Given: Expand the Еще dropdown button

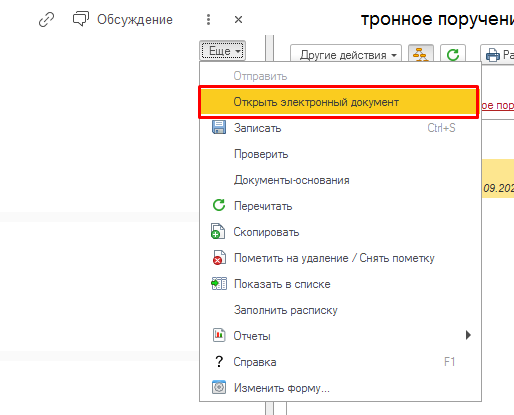Looking at the screenshot, I should pyautogui.click(x=223, y=51).
